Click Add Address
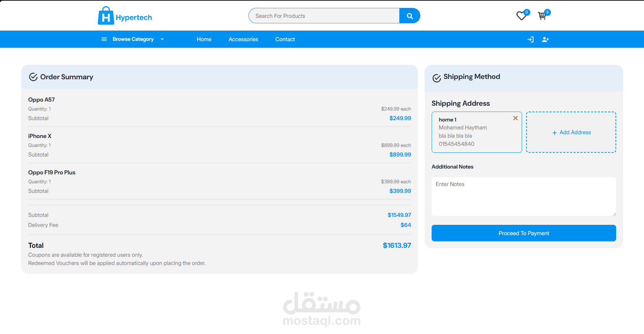The width and height of the screenshot is (644, 334). click(571, 132)
